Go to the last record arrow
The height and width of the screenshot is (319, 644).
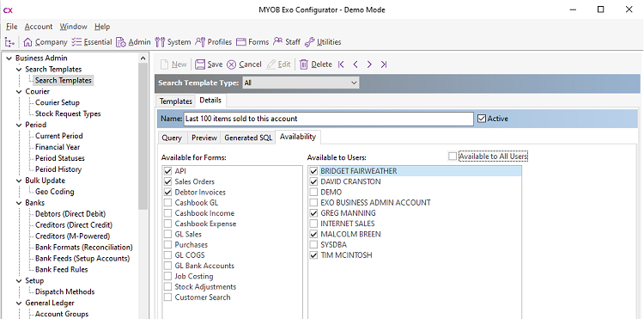pos(384,64)
